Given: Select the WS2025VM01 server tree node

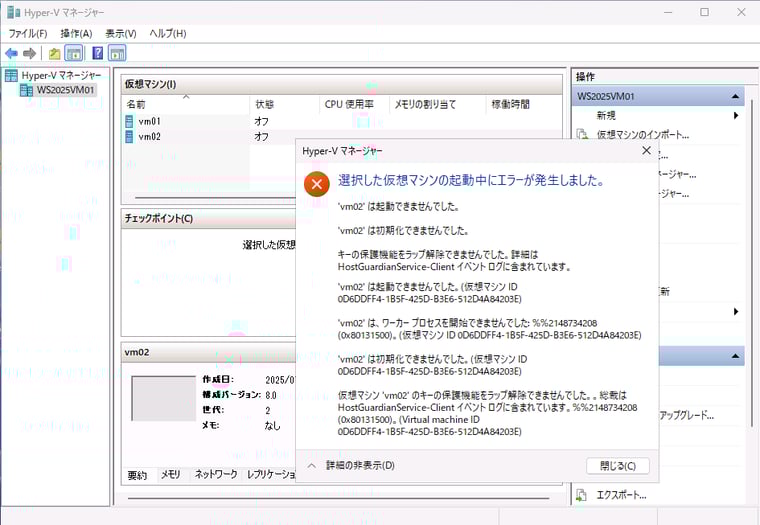Looking at the screenshot, I should (x=65, y=90).
